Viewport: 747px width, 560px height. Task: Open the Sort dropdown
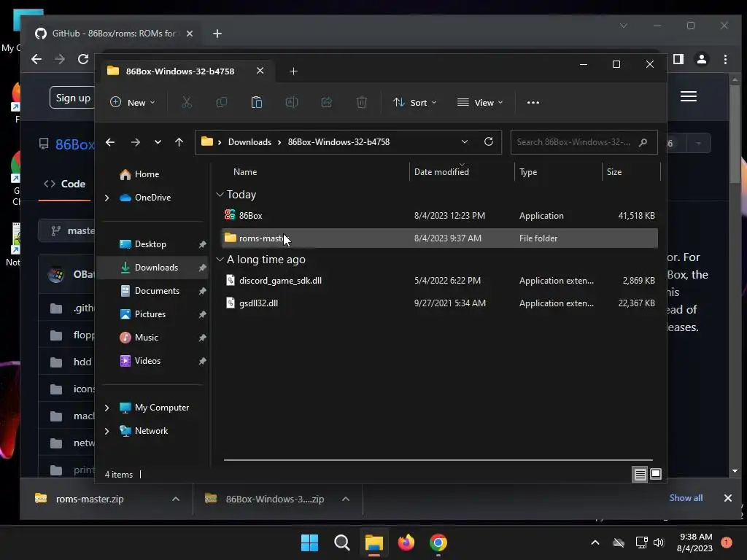point(415,102)
